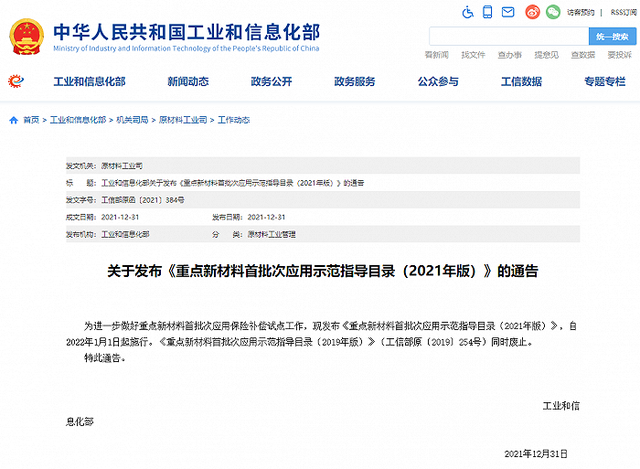Open the 新闻动态 navigation menu

(x=188, y=81)
